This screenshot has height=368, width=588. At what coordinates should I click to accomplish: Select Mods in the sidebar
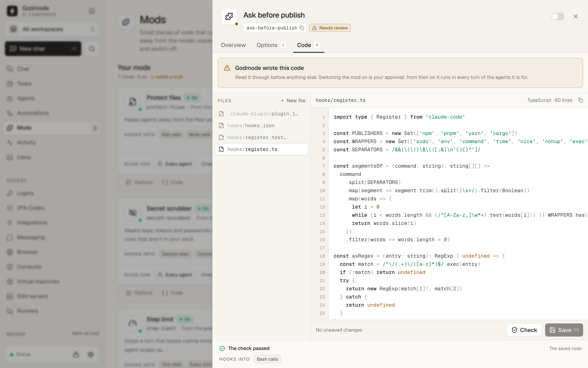52,128
